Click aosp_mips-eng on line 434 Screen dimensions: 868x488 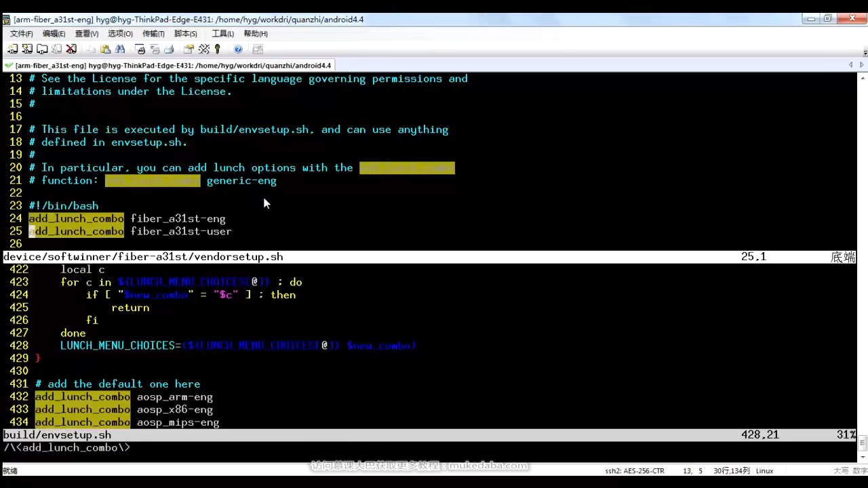pos(178,422)
